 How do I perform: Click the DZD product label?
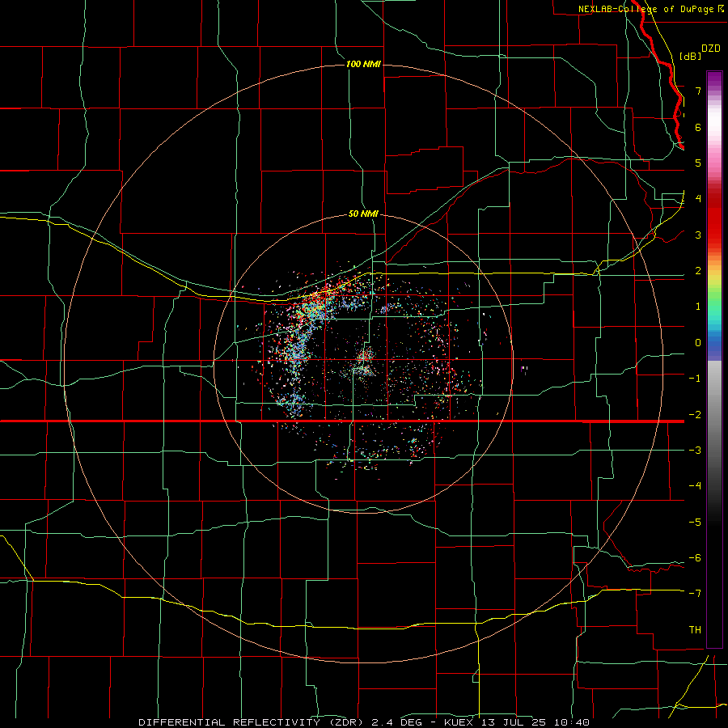point(711,49)
